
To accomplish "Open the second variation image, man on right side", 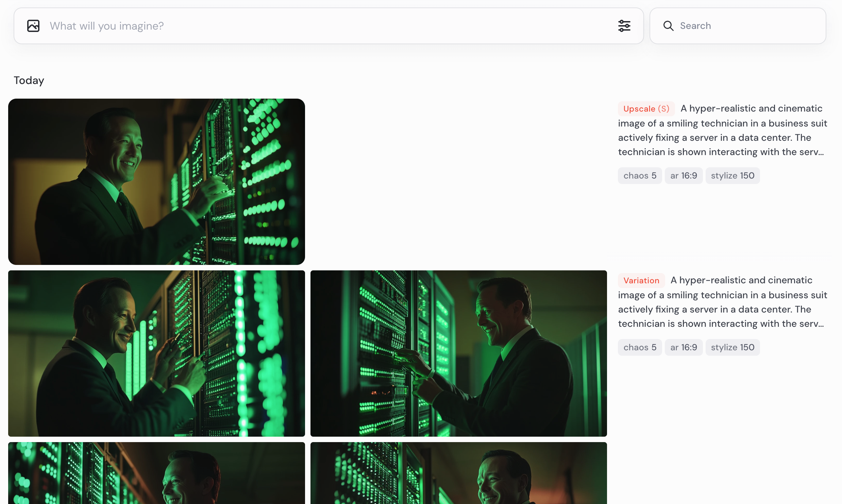I will click(x=458, y=353).
